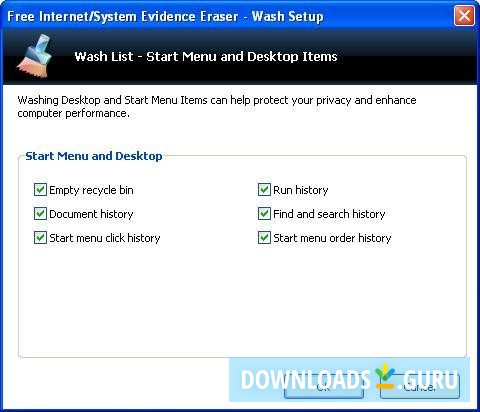The width and height of the screenshot is (480, 412).
Task: Click the Wash Setup window title bar text
Action: click(165, 16)
